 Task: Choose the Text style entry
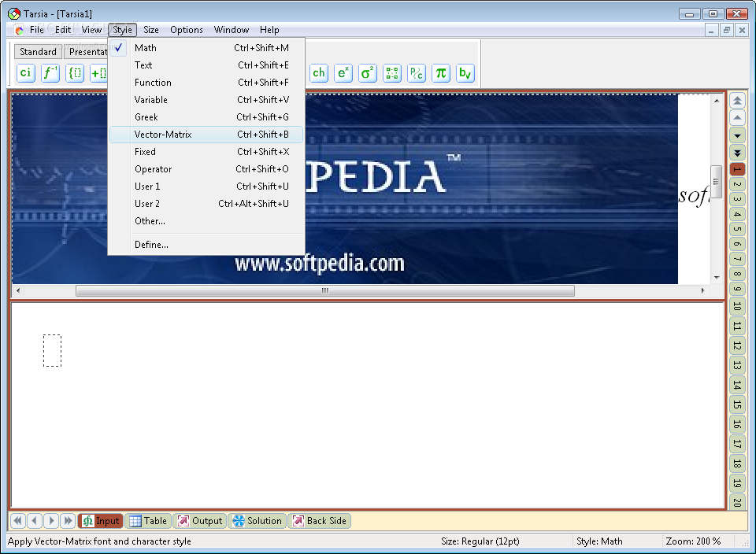coord(206,65)
